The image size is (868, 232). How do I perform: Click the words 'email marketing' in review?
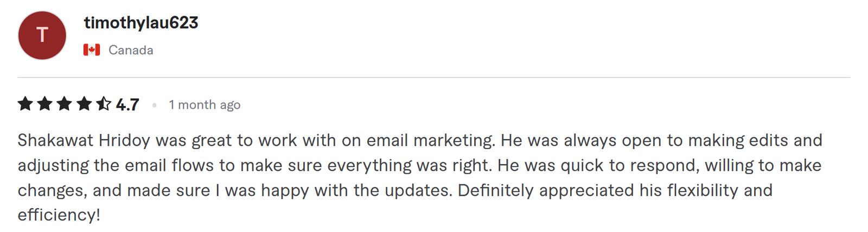[431, 140]
